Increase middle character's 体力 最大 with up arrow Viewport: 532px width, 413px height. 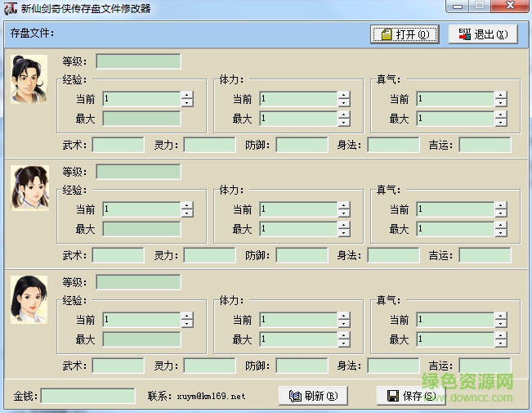(344, 225)
